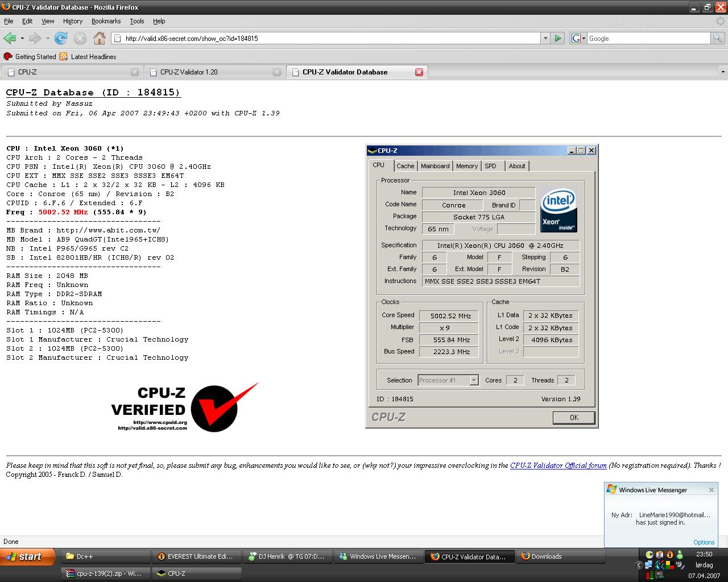
Task: Click the Stop loading icon
Action: 80,38
